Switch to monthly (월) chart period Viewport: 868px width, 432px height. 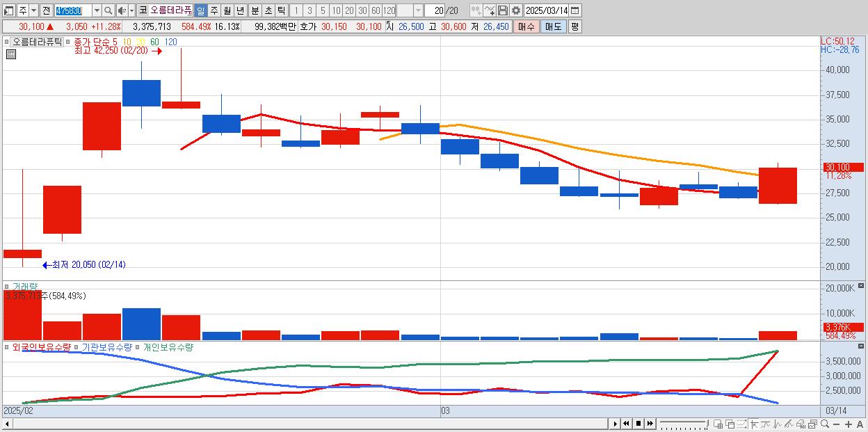tap(227, 10)
